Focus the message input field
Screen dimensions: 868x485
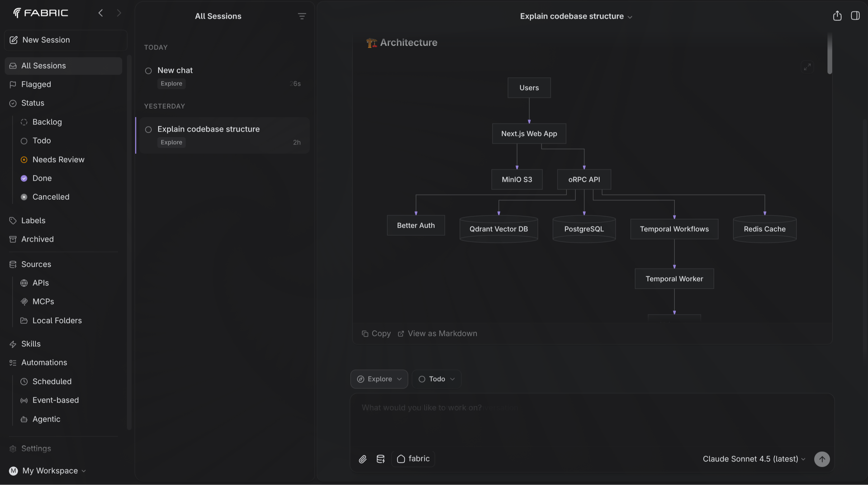[592, 419]
